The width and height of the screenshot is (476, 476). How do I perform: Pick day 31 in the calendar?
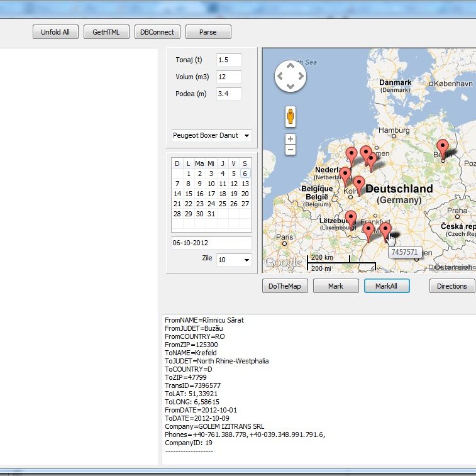pyautogui.click(x=211, y=214)
